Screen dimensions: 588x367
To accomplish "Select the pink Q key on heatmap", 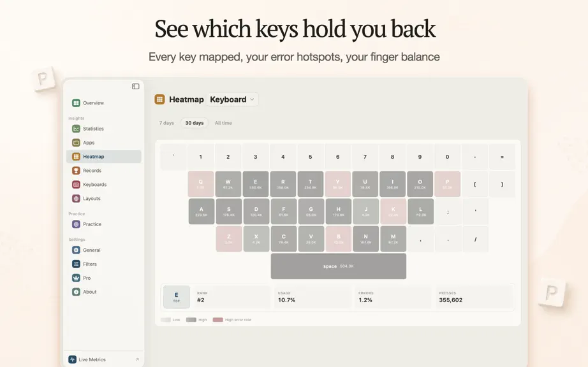I will (201, 184).
